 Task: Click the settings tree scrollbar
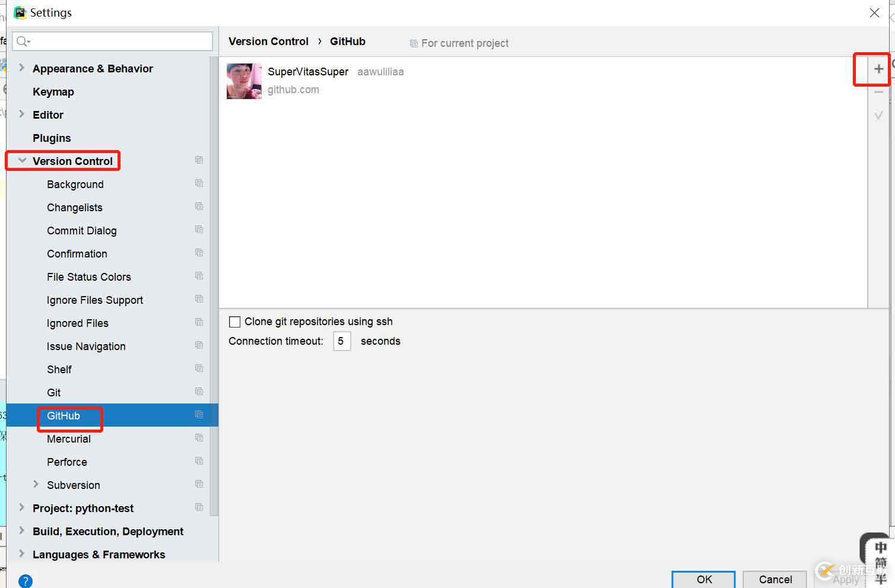(x=214, y=287)
